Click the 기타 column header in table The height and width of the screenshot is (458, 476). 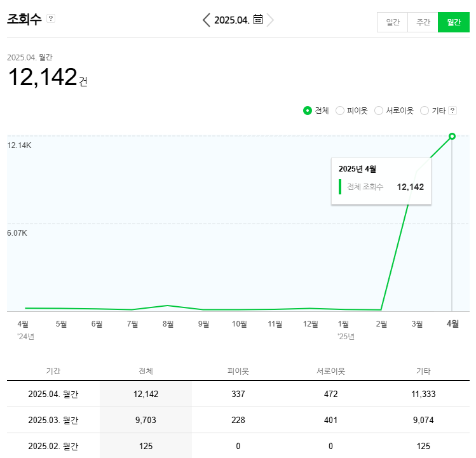click(423, 371)
